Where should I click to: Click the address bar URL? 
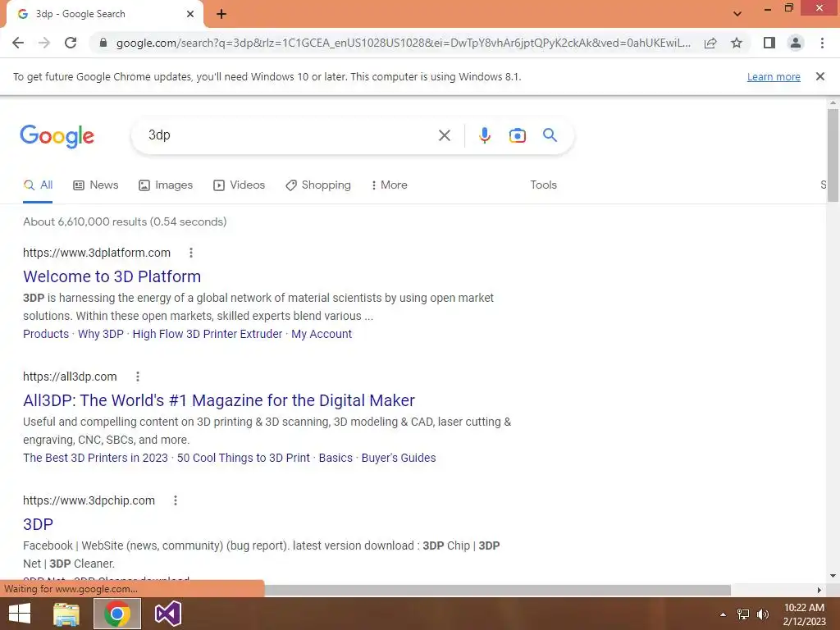pyautogui.click(x=403, y=43)
